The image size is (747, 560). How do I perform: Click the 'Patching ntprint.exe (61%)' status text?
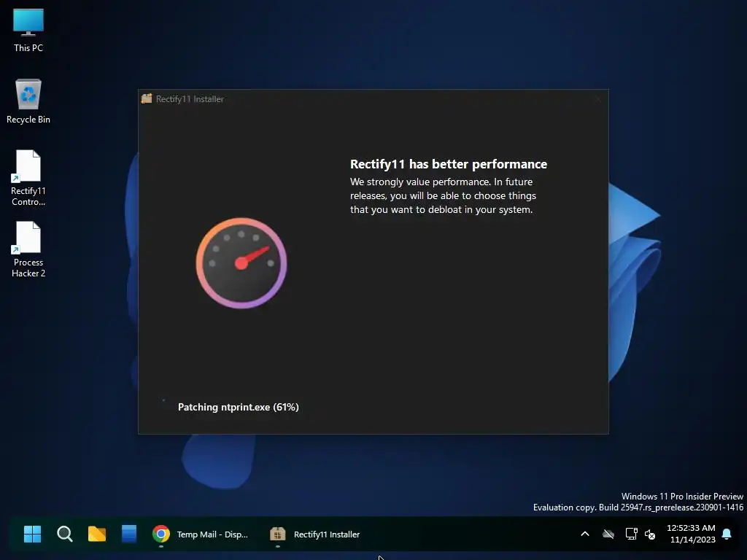click(x=239, y=407)
